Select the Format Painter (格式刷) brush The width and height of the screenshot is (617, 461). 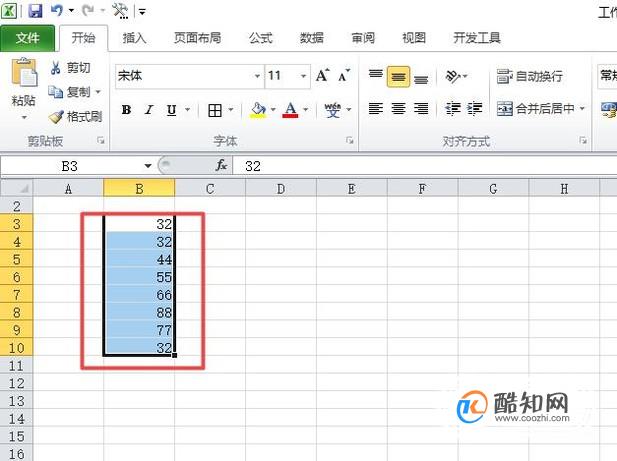pos(56,117)
